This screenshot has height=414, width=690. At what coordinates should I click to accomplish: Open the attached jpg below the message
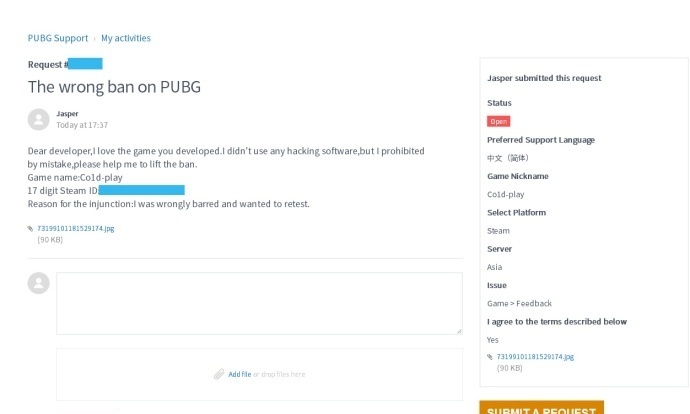(x=76, y=228)
